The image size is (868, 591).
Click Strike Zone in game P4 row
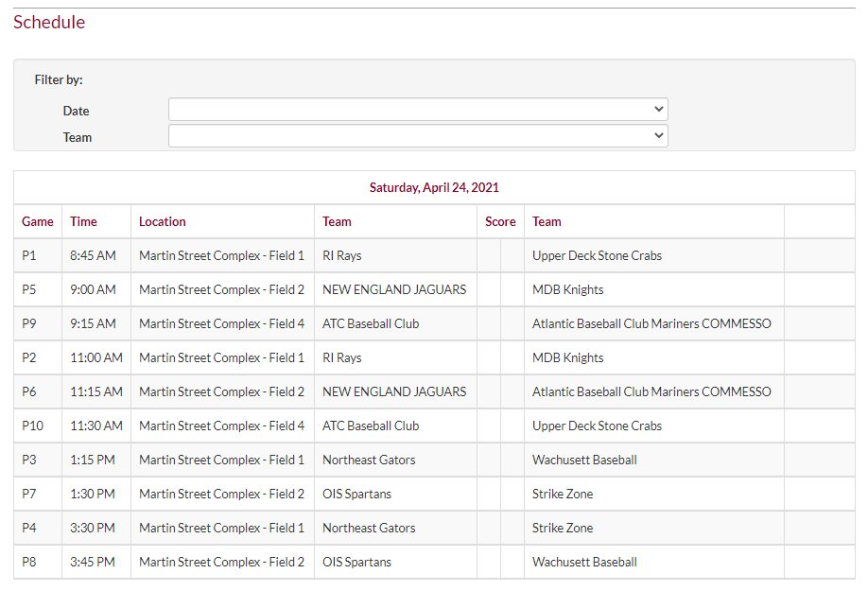pyautogui.click(x=563, y=528)
